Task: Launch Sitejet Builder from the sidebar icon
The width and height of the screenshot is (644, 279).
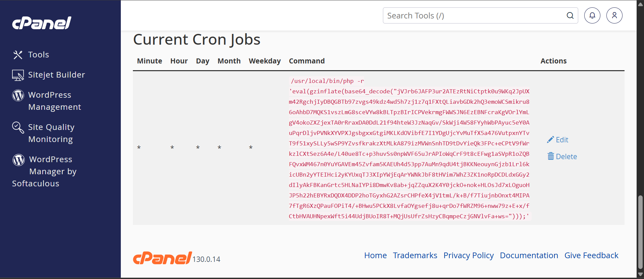Action: tap(18, 75)
